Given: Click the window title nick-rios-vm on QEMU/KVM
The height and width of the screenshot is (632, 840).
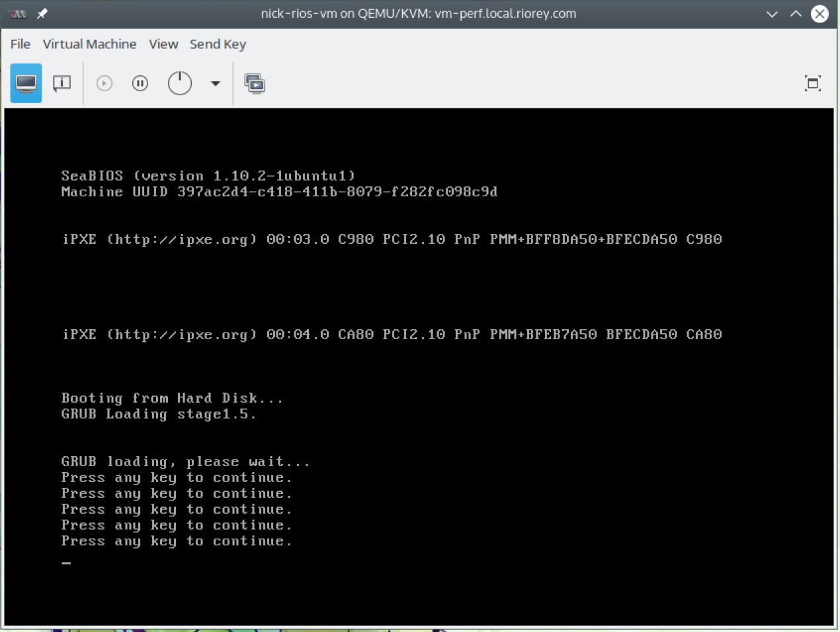Looking at the screenshot, I should point(419,13).
